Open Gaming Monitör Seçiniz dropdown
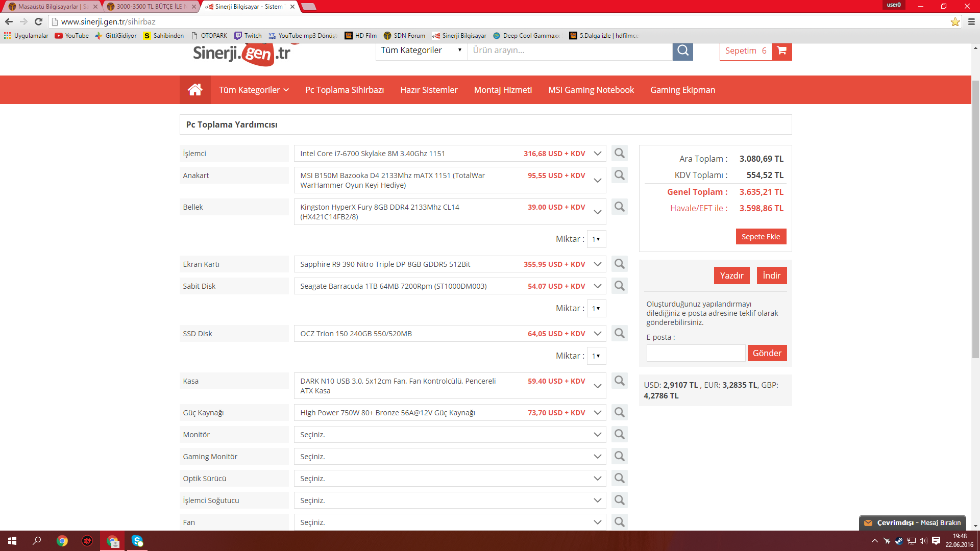Screen dimensions: 980x551 coord(450,457)
